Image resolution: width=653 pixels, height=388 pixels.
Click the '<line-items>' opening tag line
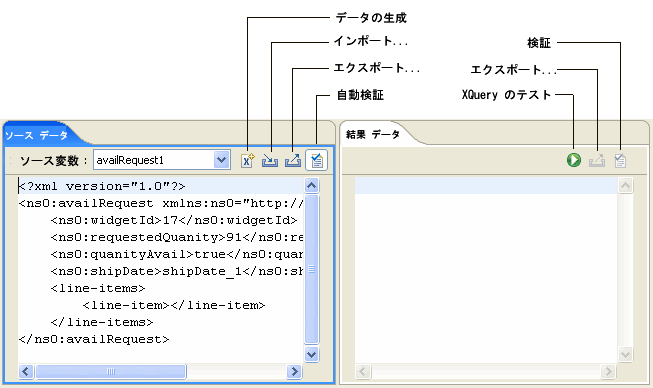[x=98, y=288]
